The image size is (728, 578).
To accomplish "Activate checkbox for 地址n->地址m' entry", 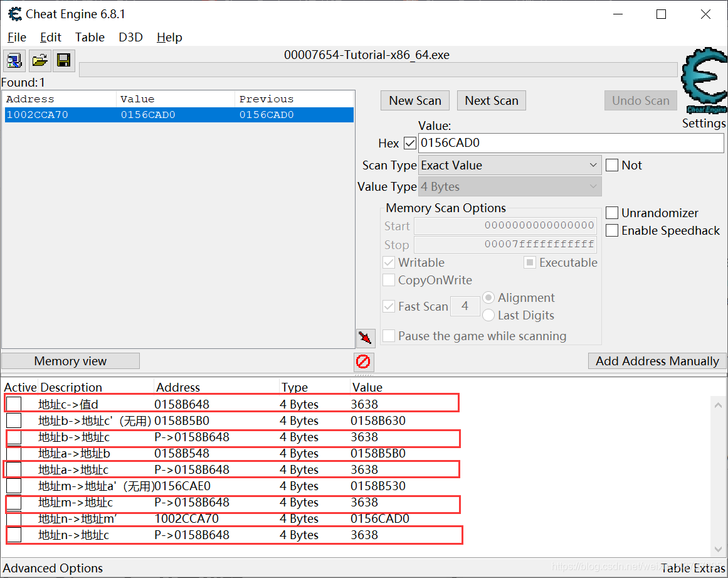I will pos(14,518).
